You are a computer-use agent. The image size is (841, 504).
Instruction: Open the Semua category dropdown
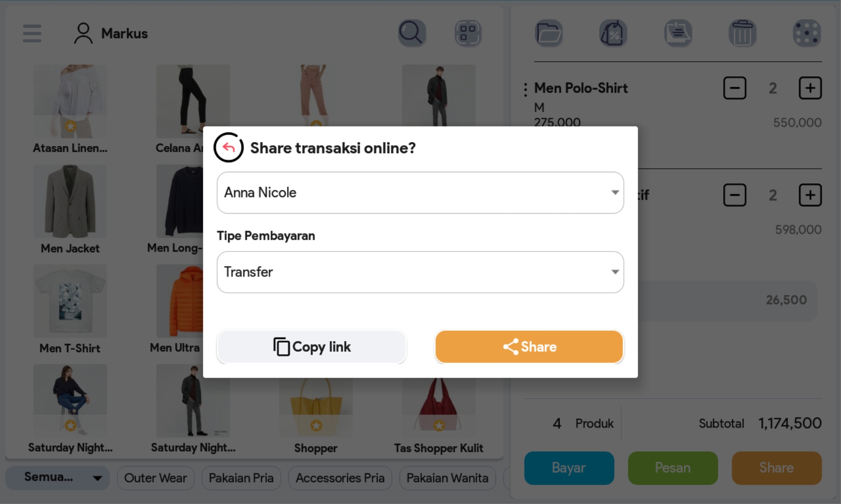(x=57, y=477)
